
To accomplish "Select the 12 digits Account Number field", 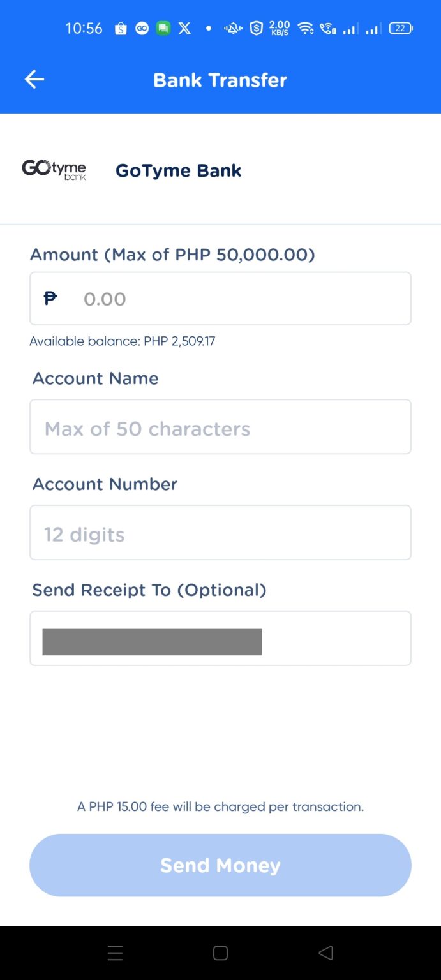I will pyautogui.click(x=220, y=532).
